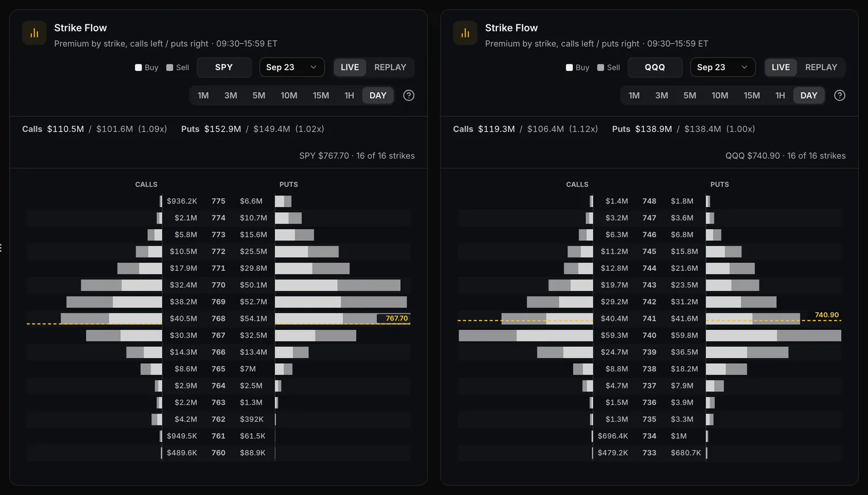Click QQQ call premium $29.2M
868x495 pixels.
[614, 302]
